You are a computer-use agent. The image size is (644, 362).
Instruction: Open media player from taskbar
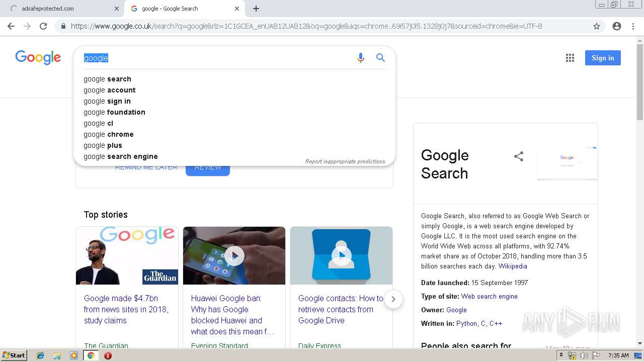pyautogui.click(x=74, y=355)
